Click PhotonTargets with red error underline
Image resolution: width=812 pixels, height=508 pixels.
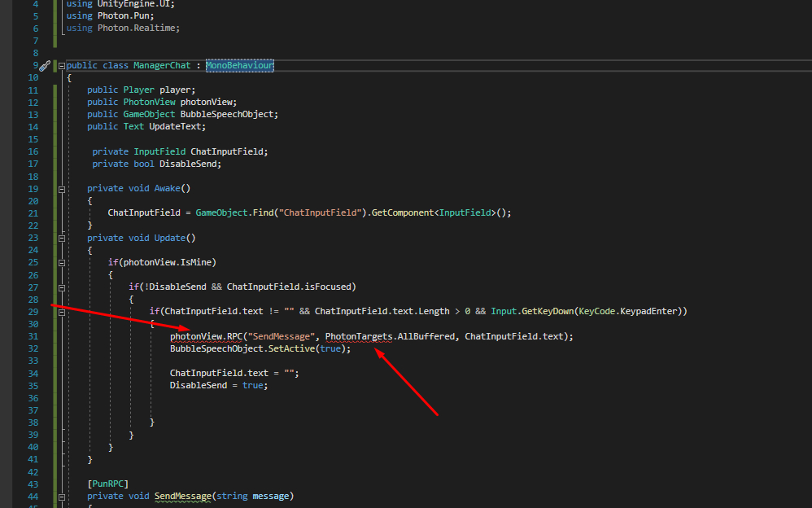click(x=359, y=336)
